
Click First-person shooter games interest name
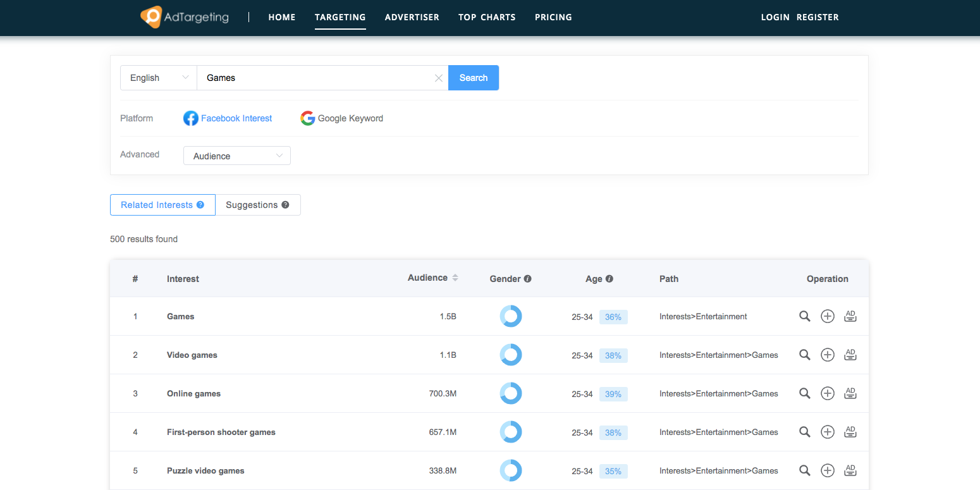click(221, 432)
